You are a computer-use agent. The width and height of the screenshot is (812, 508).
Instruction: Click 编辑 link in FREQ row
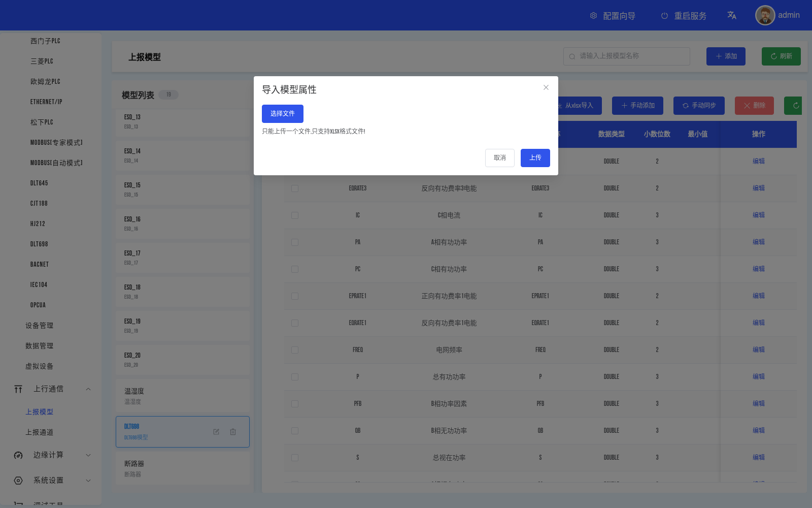759,350
